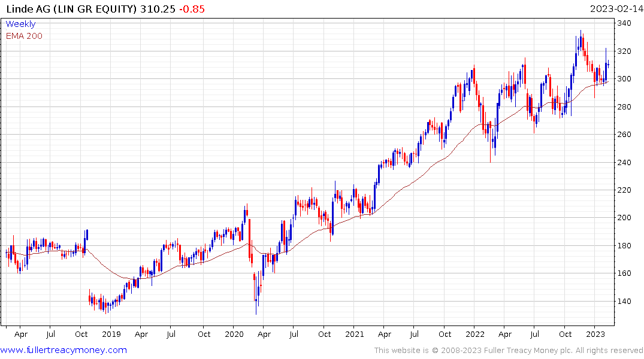
Task: Click the 'EMA 200' legend label
Action: point(24,36)
